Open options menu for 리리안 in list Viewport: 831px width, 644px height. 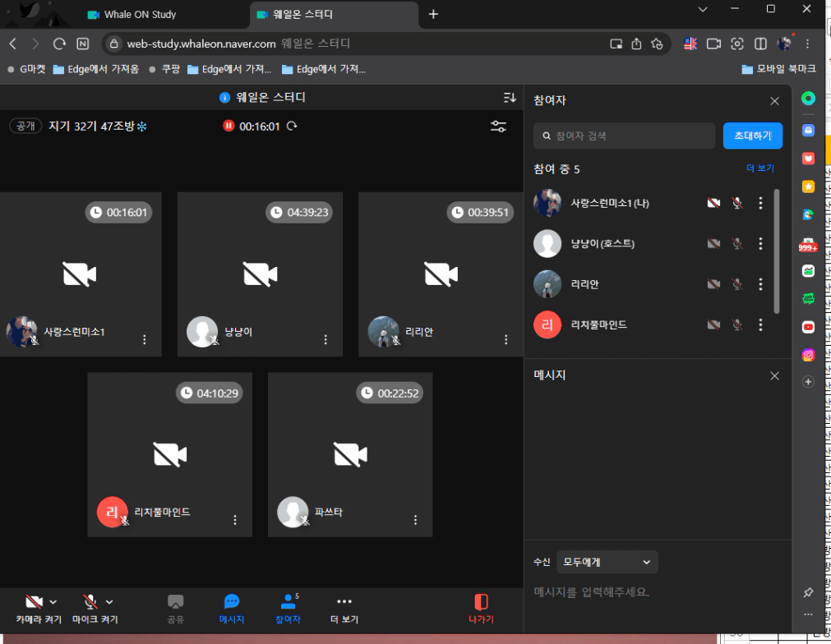pyautogui.click(x=760, y=284)
